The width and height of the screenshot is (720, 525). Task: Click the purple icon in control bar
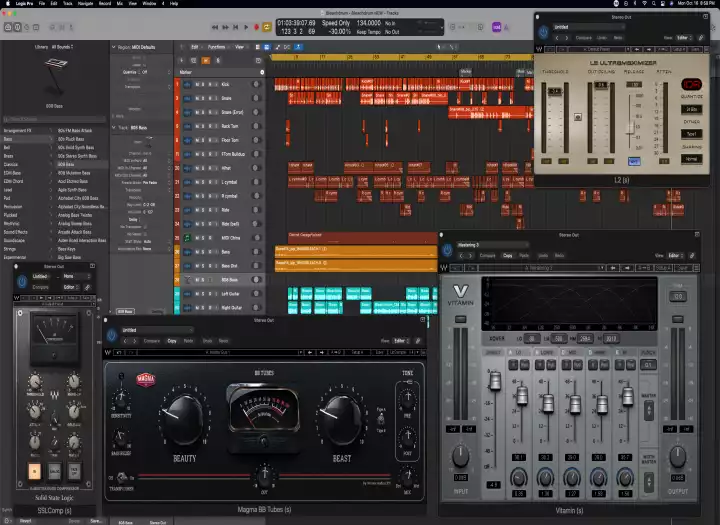(x=496, y=28)
